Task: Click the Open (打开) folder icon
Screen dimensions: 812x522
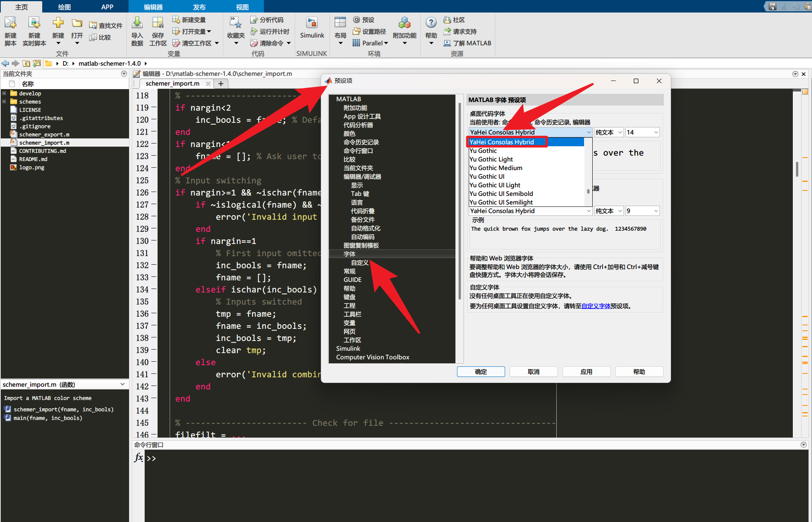Action: [x=77, y=23]
